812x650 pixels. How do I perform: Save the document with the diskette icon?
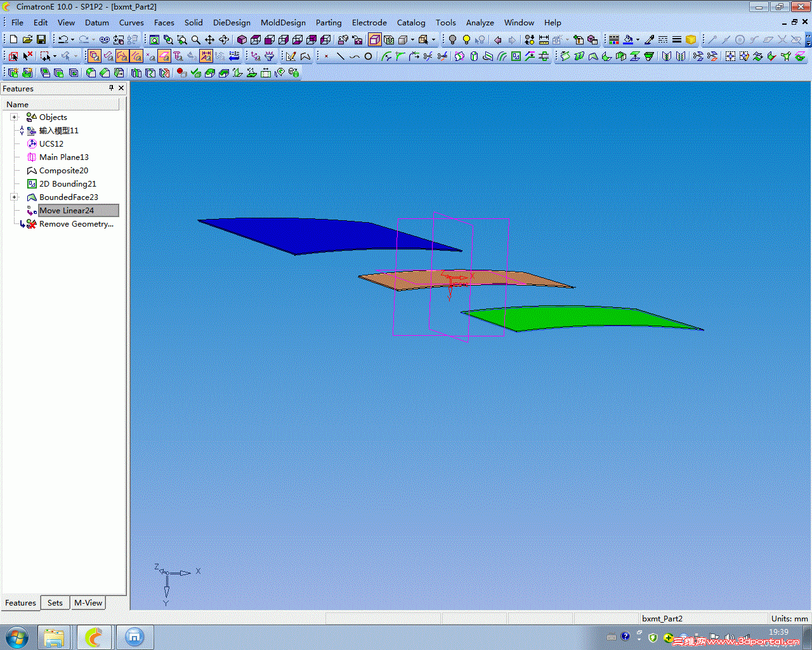pyautogui.click(x=42, y=39)
